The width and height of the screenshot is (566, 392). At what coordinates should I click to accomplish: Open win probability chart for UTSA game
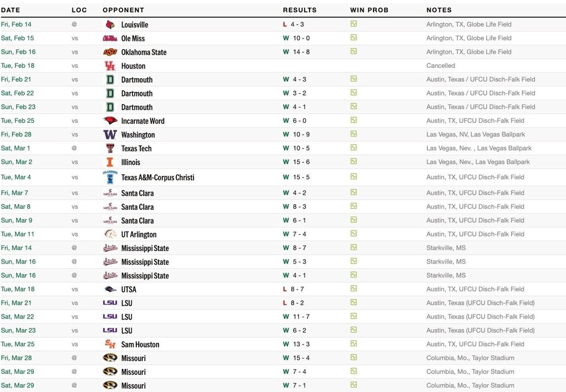point(354,289)
